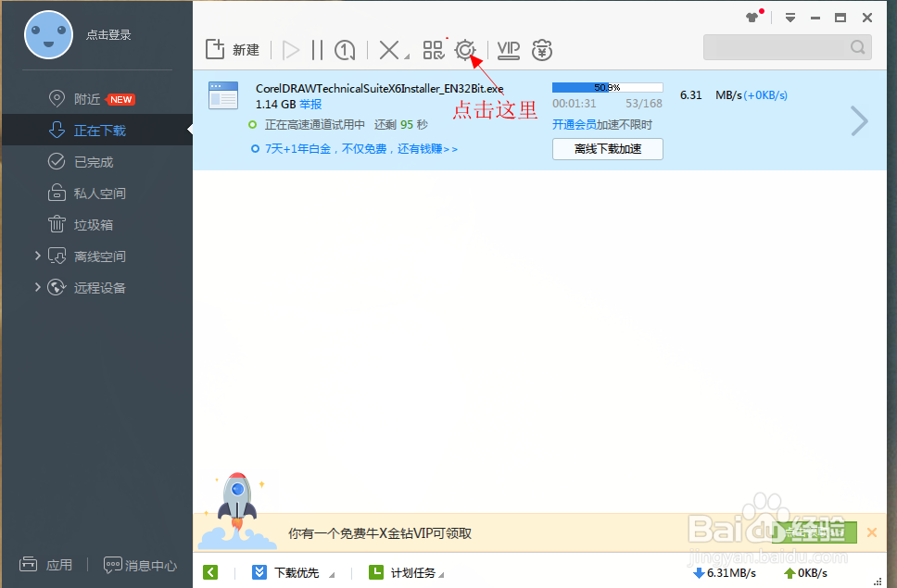Click the 50.9% download progress bar
The width and height of the screenshot is (897, 588).
[608, 87]
